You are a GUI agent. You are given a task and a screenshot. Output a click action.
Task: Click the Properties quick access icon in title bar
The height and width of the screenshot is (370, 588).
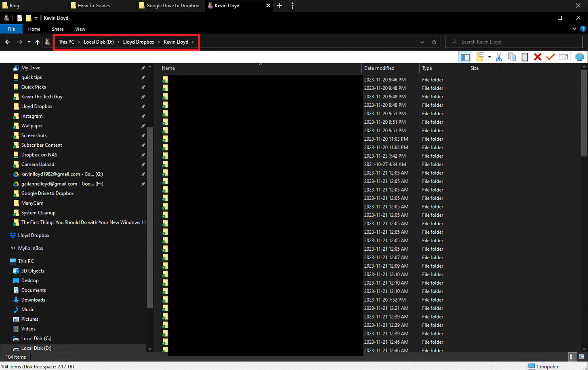(20, 18)
